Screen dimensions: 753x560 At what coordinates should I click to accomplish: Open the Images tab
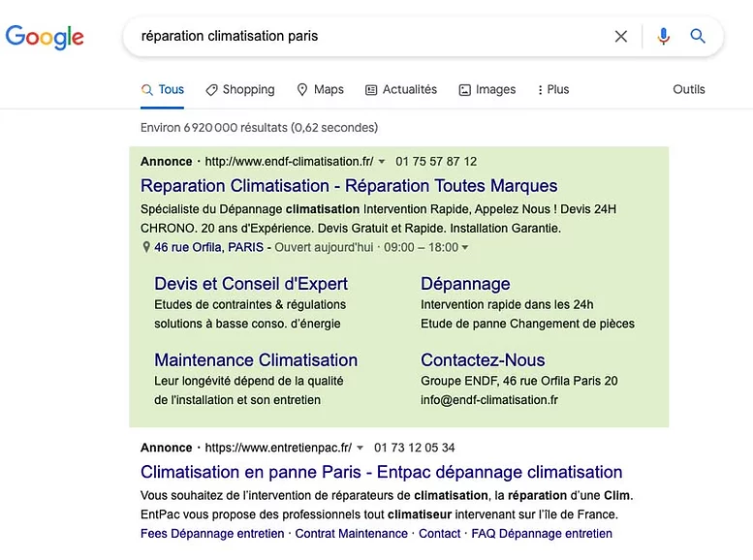point(487,90)
